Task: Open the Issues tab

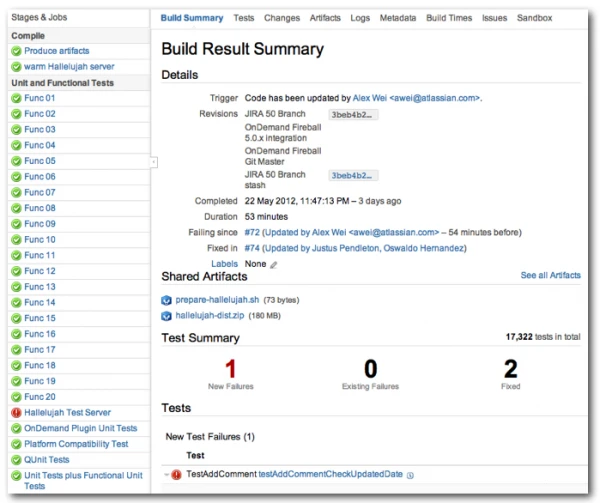Action: tap(494, 18)
